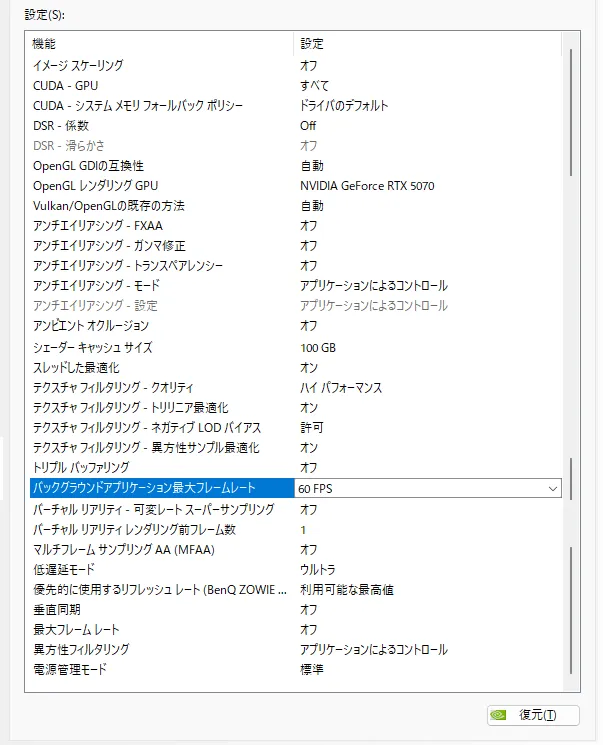The width and height of the screenshot is (603, 745).
Task: Select アンチエイリアシング - モード row
Action: coord(296,286)
